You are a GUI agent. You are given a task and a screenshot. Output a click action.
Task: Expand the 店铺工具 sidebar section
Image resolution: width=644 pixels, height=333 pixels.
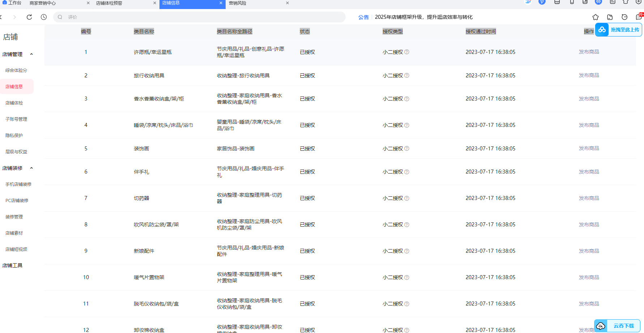pos(12,265)
